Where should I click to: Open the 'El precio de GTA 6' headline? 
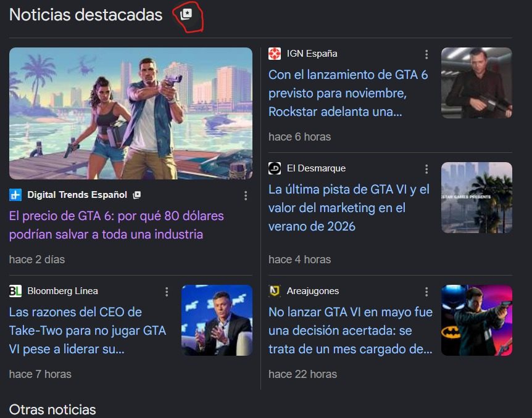[x=117, y=225]
